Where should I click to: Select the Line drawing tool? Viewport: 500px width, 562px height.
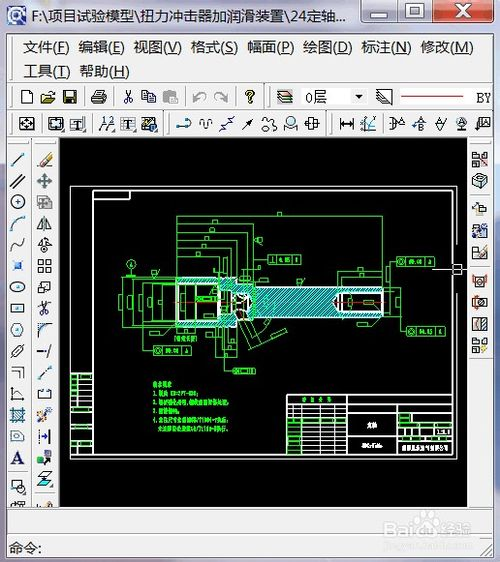click(x=17, y=160)
